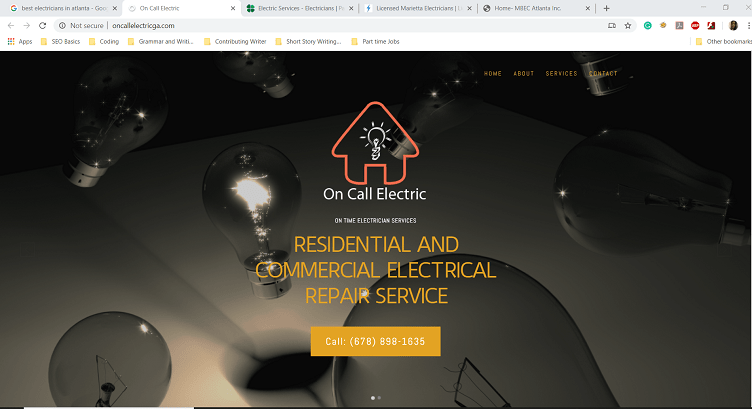Screen dimensions: 752x409
Task: Click the Grammarly extension icon
Action: tap(647, 26)
